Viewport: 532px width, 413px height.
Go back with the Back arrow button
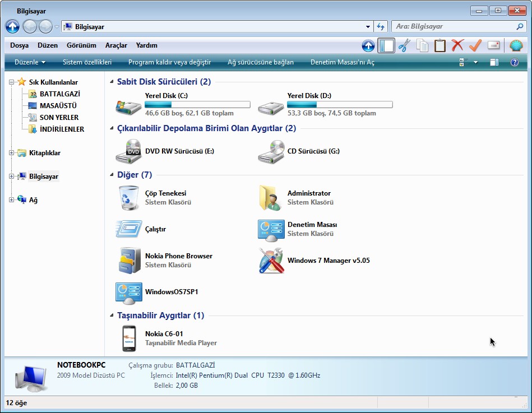(x=30, y=26)
